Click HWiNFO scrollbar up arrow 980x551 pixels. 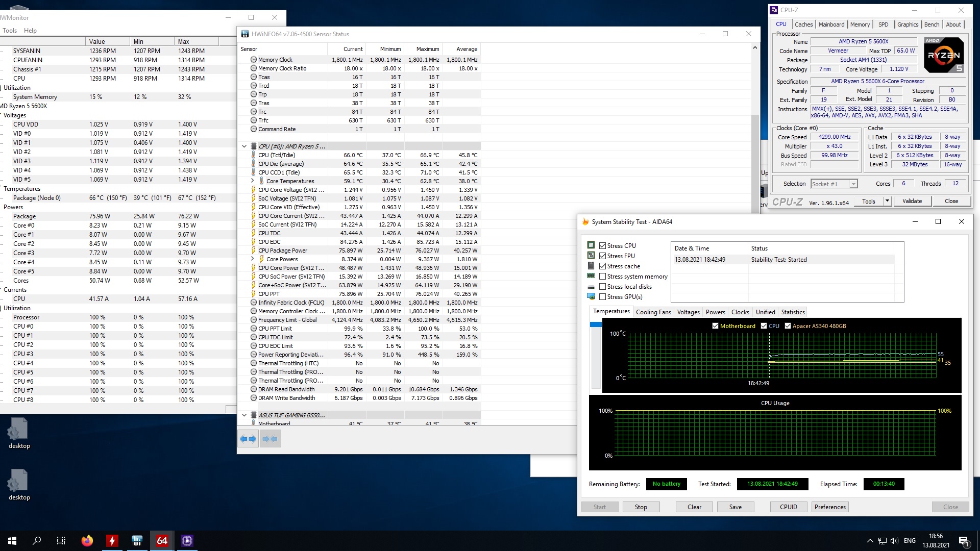(755, 48)
